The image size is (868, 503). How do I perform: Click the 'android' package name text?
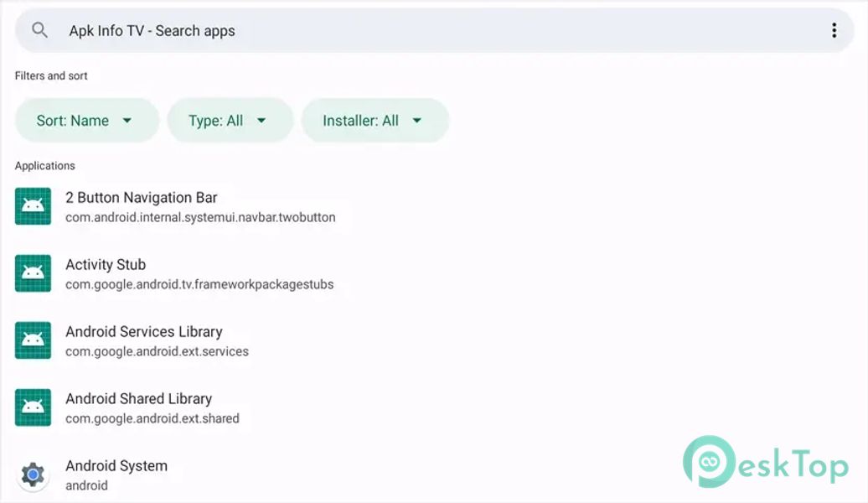(86, 485)
